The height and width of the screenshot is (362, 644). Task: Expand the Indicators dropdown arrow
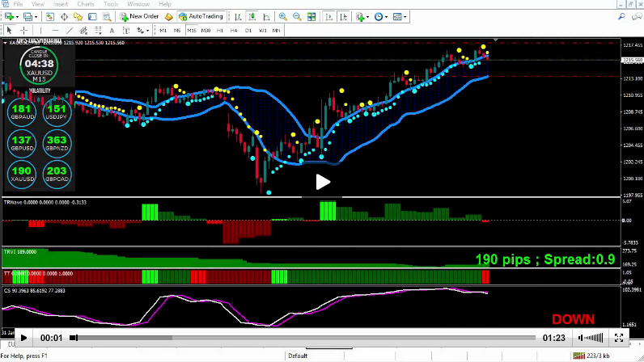coord(367,17)
